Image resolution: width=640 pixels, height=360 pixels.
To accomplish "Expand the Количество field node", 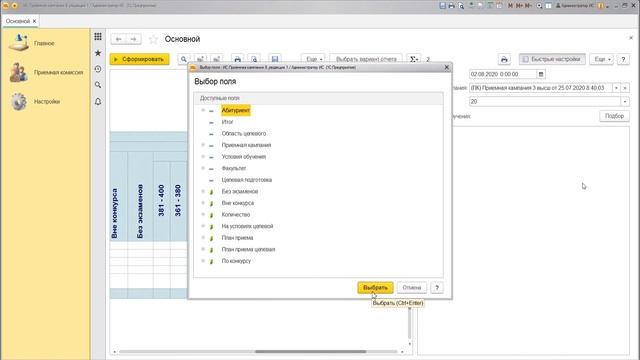I will click(x=203, y=214).
